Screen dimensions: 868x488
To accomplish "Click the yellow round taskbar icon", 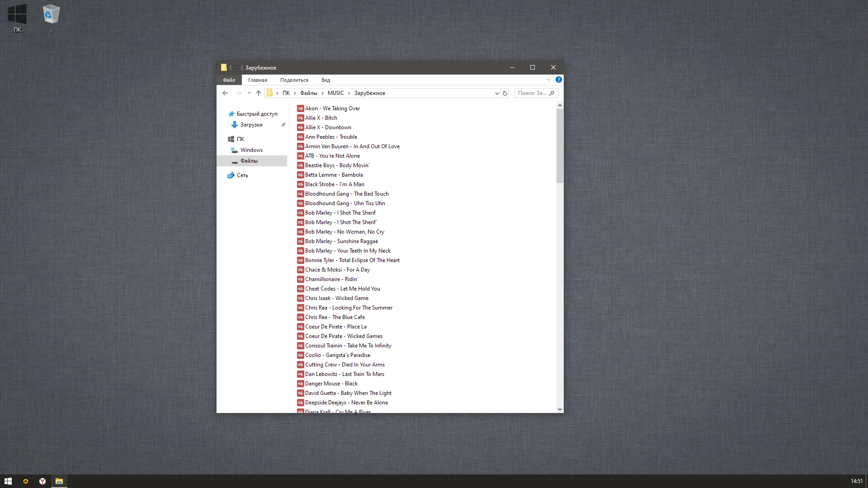I will point(25,481).
